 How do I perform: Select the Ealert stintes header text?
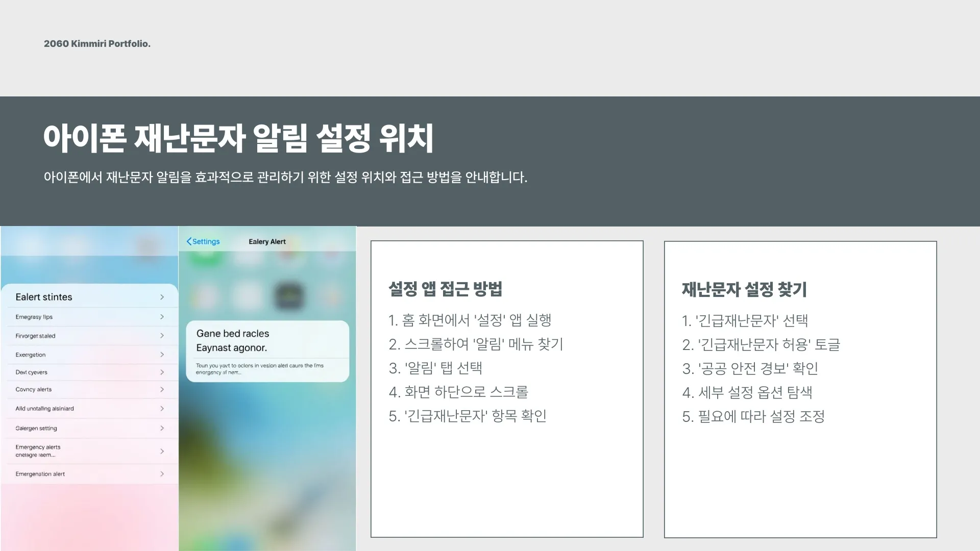44,297
